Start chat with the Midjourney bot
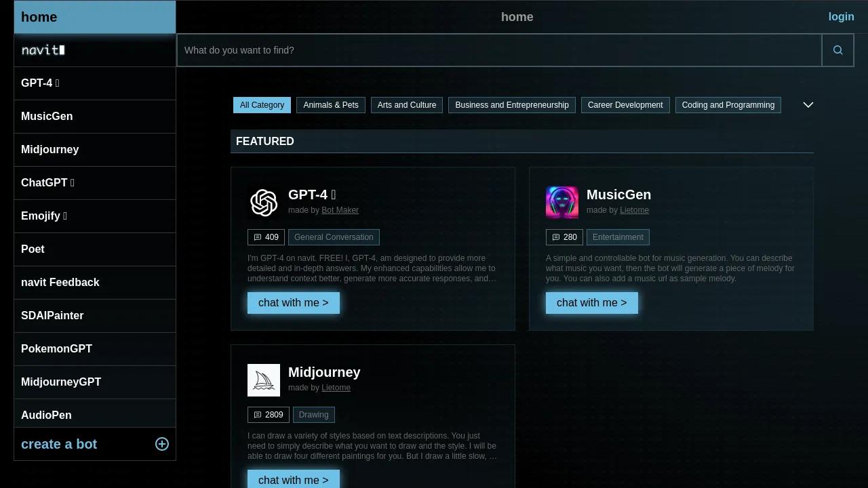This screenshot has width=868, height=488. (294, 479)
